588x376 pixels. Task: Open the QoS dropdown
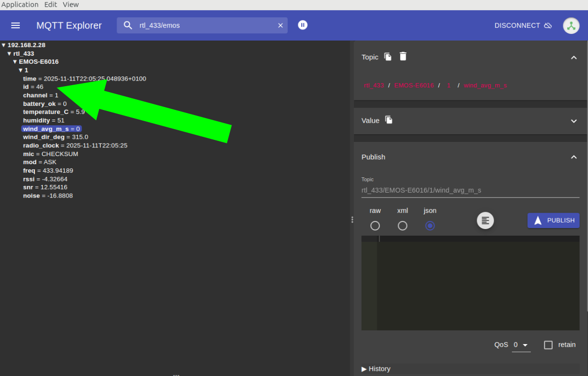click(521, 345)
